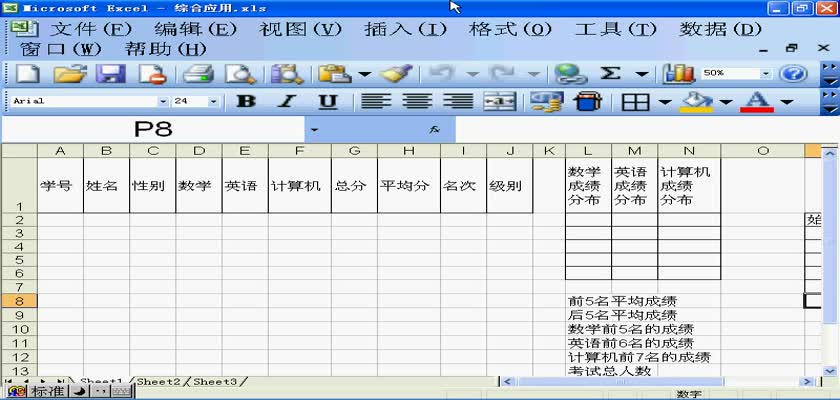Click the Print icon
Screen dimensions: 840x400
(198, 74)
